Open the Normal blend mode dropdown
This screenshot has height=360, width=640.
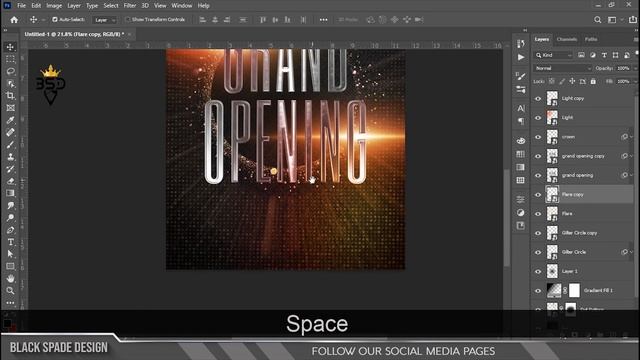(562, 68)
